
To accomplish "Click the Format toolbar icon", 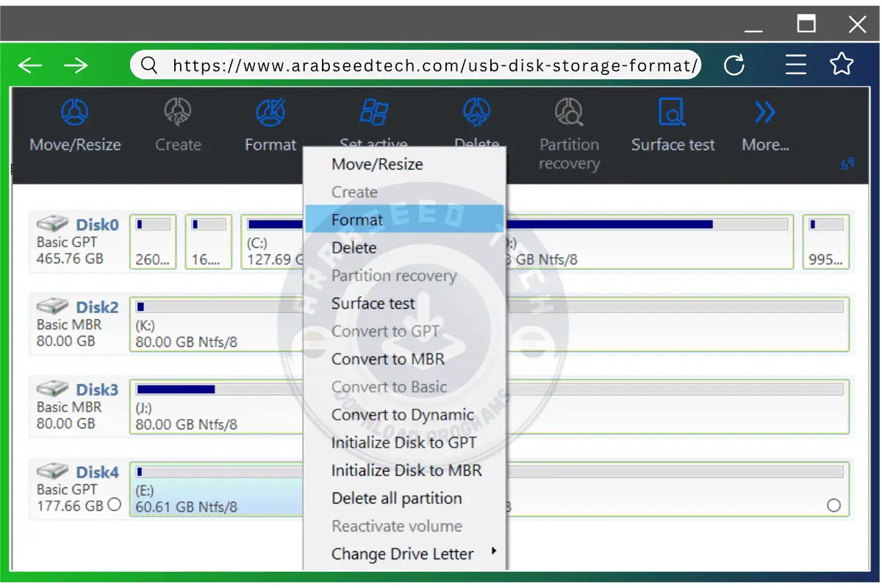I will [270, 113].
